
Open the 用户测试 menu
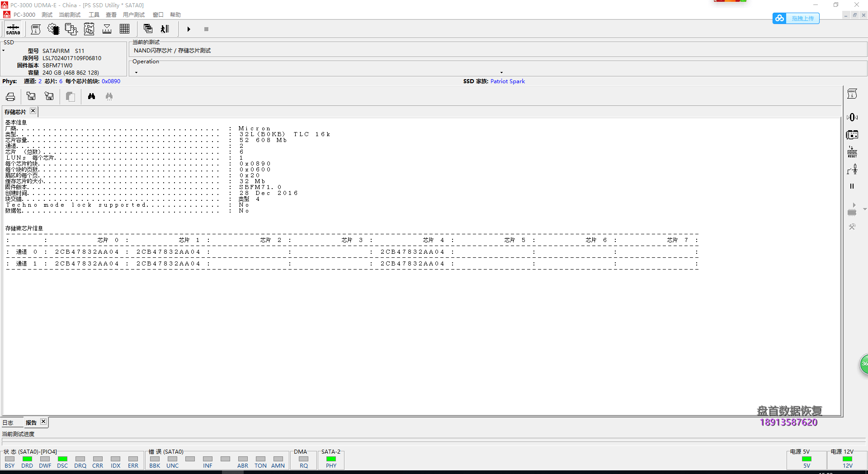(x=134, y=15)
